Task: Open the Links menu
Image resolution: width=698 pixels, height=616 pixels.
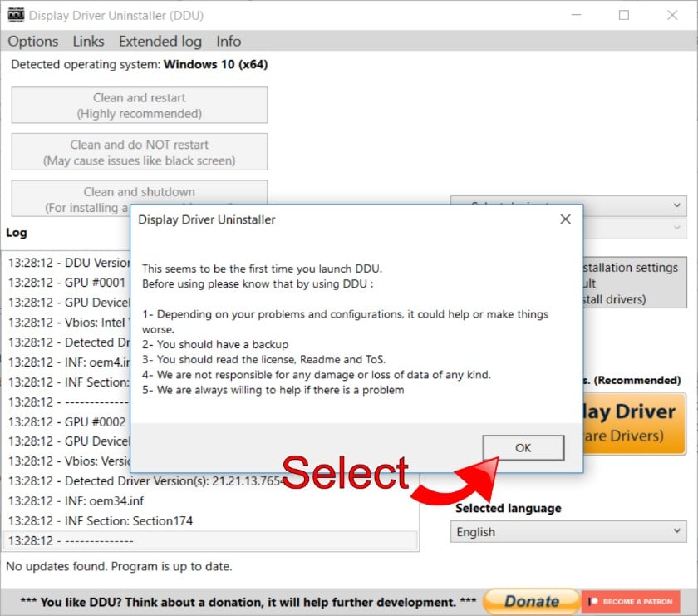Action: point(88,41)
